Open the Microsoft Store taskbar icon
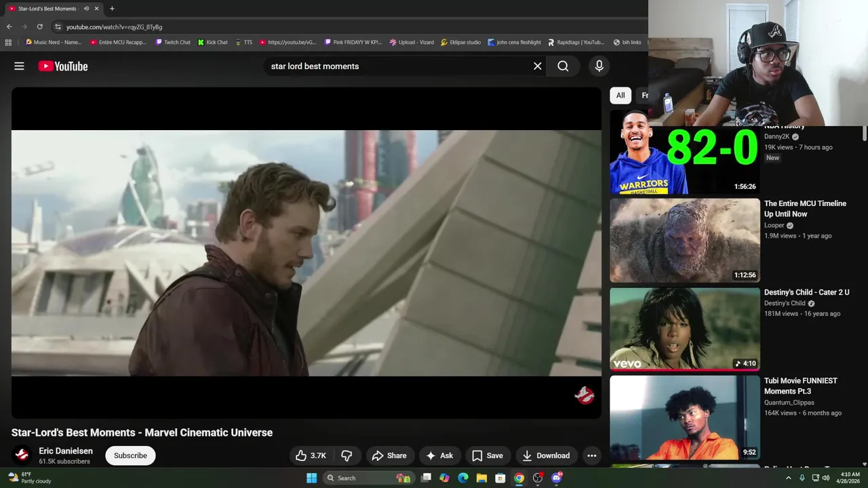The height and width of the screenshot is (488, 868). pos(500,478)
